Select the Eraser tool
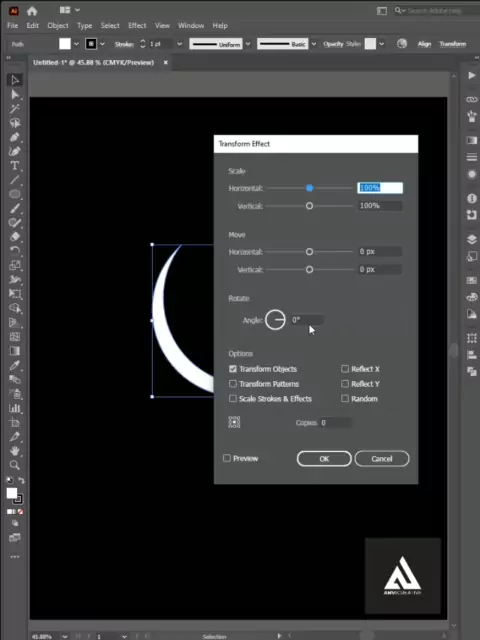The width and height of the screenshot is (480, 640). click(15, 236)
